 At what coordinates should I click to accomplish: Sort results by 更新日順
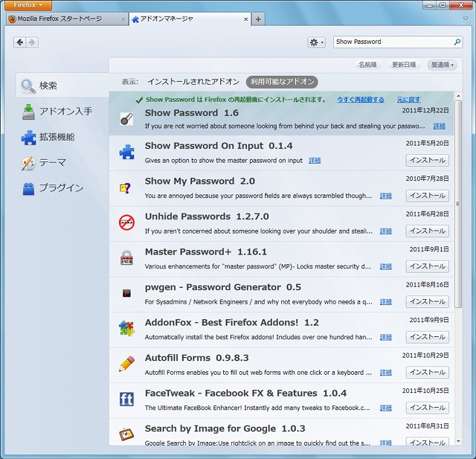pyautogui.click(x=404, y=65)
